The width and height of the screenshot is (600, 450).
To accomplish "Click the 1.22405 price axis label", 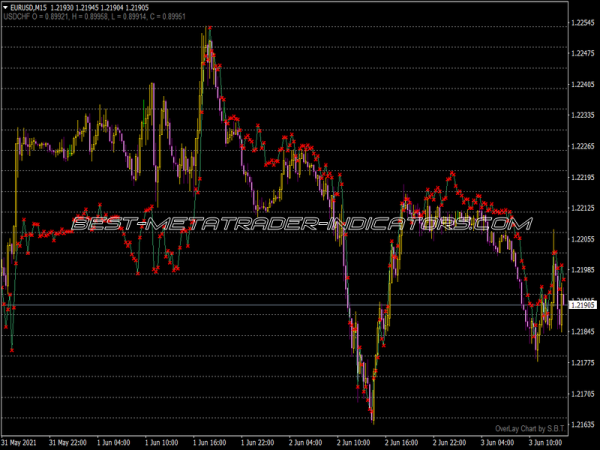I will pos(581,84).
